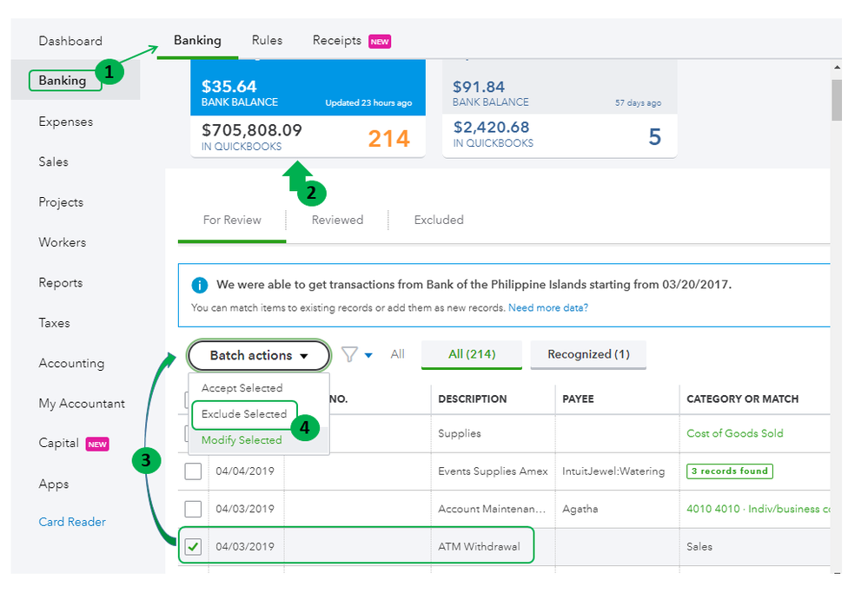Open the Batch actions dropdown
868x593 pixels.
tap(259, 355)
